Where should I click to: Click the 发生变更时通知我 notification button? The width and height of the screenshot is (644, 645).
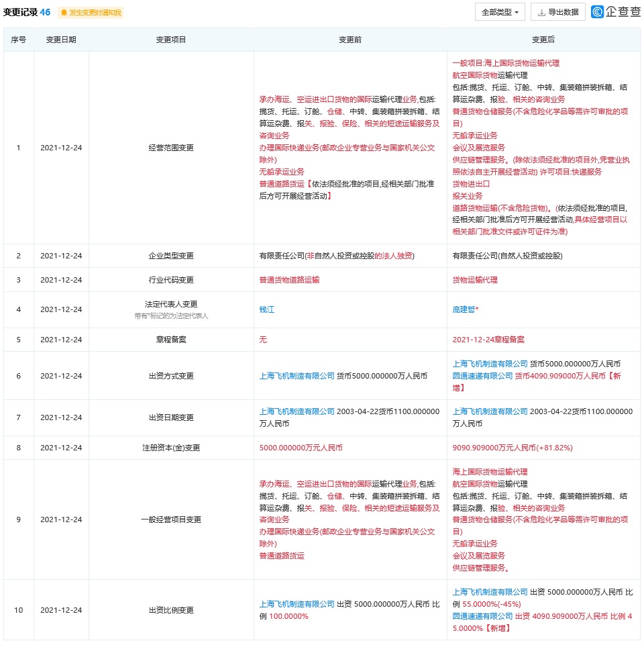point(91,13)
